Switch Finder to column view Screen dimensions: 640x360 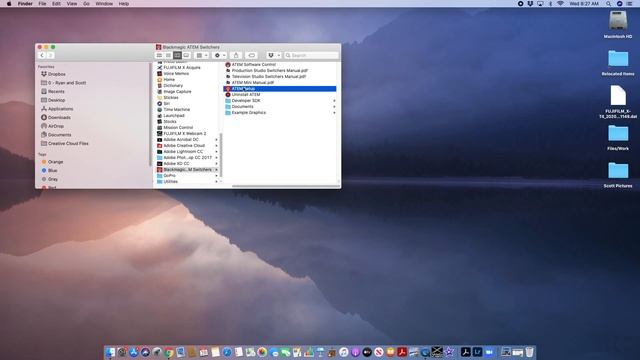pos(177,55)
